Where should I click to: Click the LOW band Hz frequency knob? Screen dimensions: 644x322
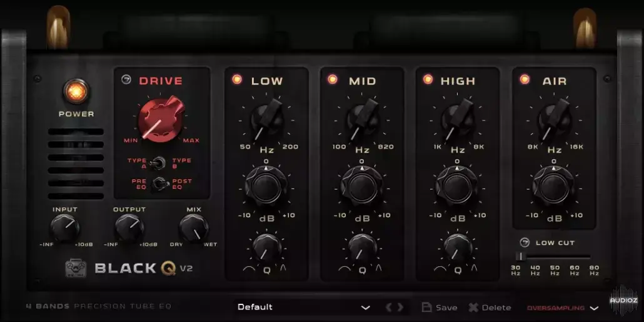point(267,120)
